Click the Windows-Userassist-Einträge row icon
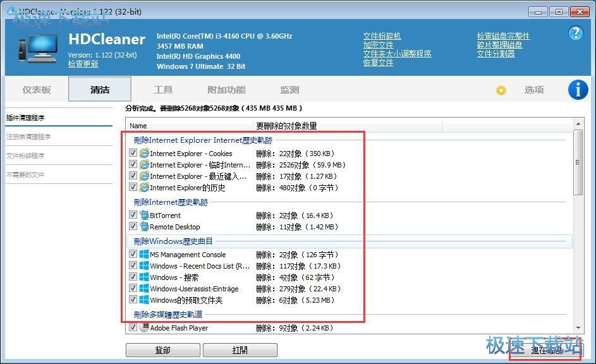The width and height of the screenshot is (596, 364). [144, 288]
